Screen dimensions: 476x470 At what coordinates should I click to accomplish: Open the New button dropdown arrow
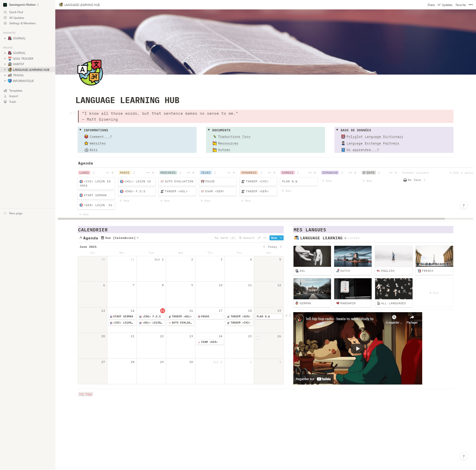(281, 238)
